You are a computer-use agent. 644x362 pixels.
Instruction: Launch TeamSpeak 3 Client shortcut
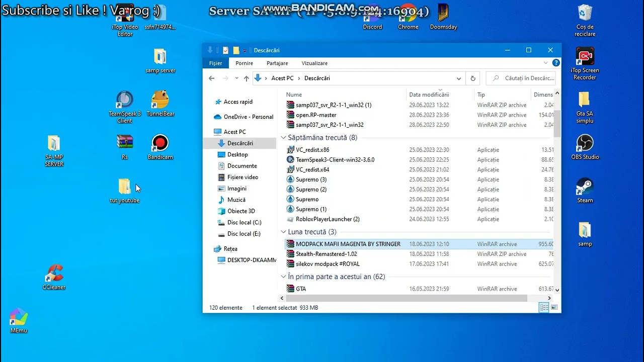[125, 107]
